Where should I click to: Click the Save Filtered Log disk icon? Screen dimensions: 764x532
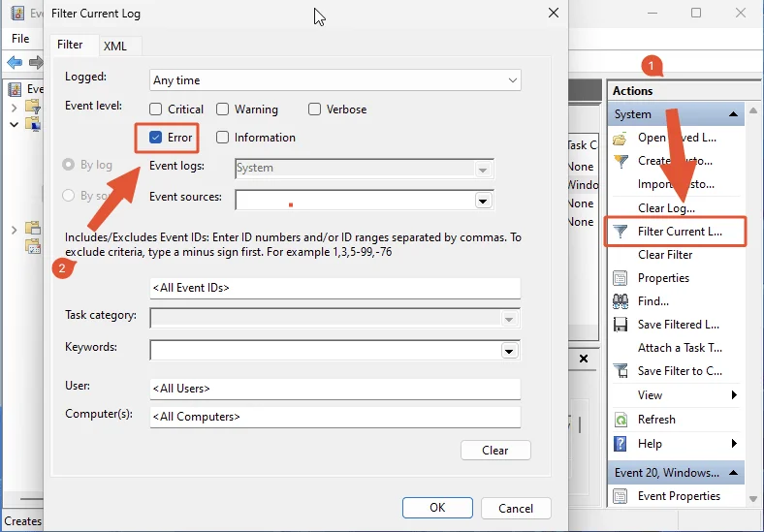pos(621,325)
